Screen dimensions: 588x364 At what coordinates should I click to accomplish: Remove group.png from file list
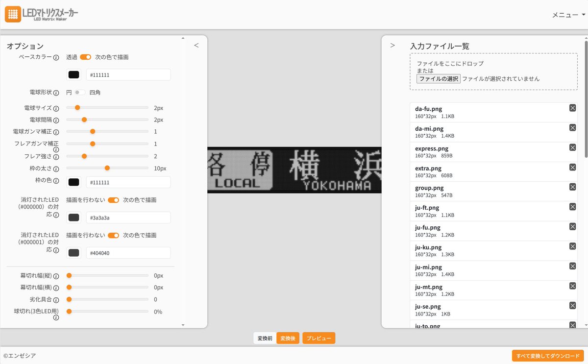tap(572, 187)
